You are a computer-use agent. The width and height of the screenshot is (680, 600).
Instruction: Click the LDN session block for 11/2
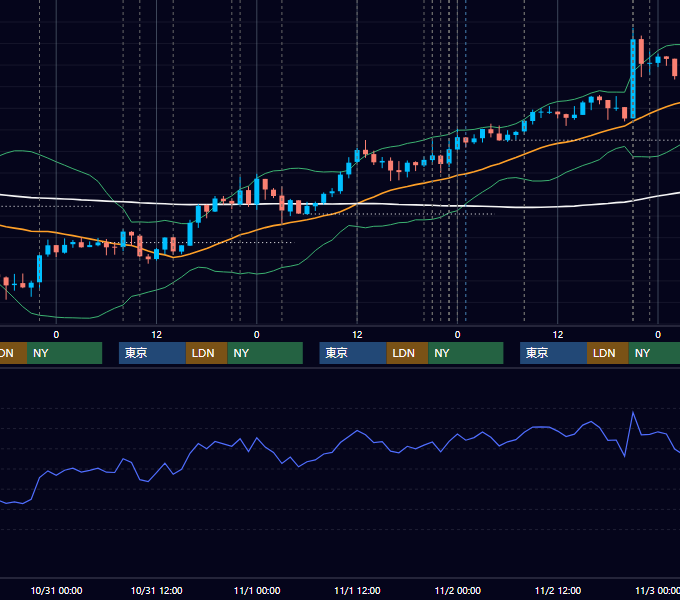[608, 353]
